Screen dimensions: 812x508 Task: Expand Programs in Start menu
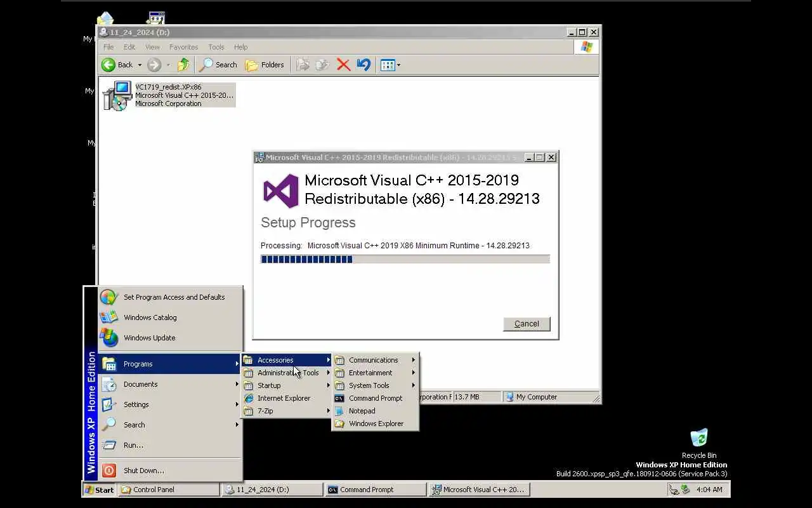coord(170,364)
